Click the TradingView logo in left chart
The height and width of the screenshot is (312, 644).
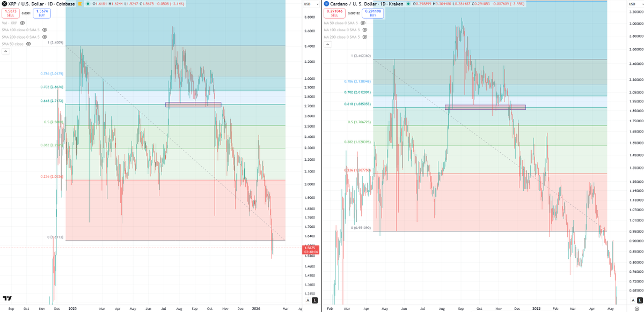pyautogui.click(x=7, y=299)
